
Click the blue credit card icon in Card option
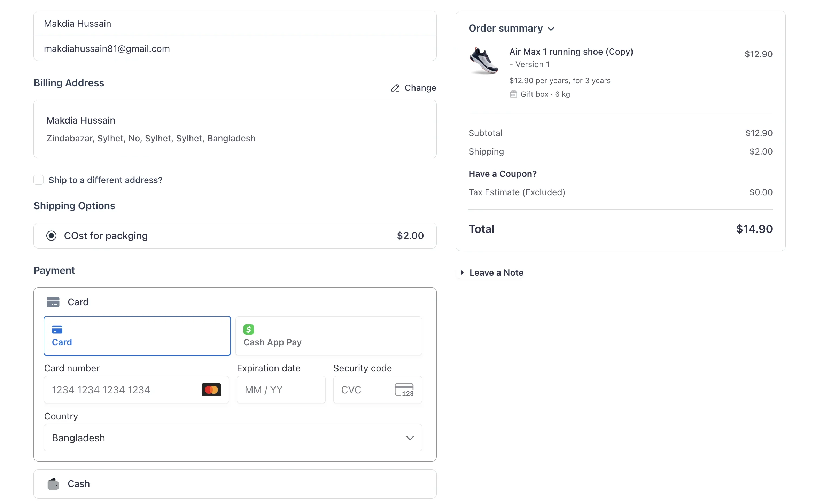pyautogui.click(x=57, y=330)
